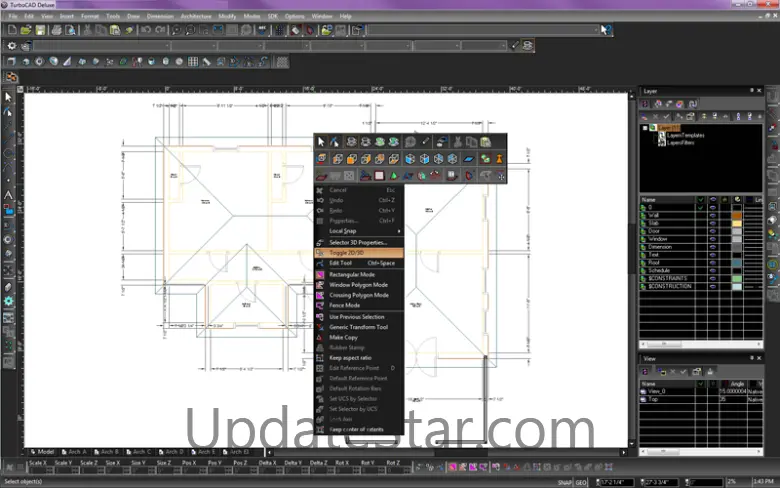This screenshot has height=488, width=780.
Task: Click the Open file folder icon
Action: click(x=24, y=30)
